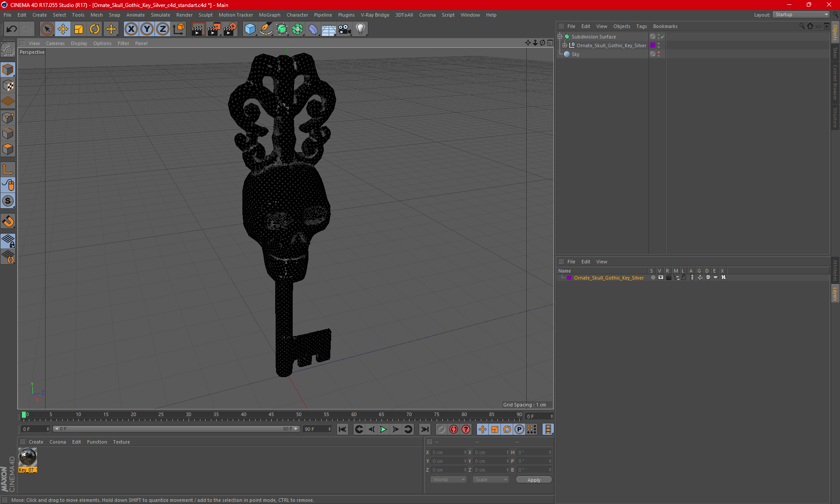Open Edit Render Settings
The height and width of the screenshot is (504, 840).
click(x=230, y=29)
